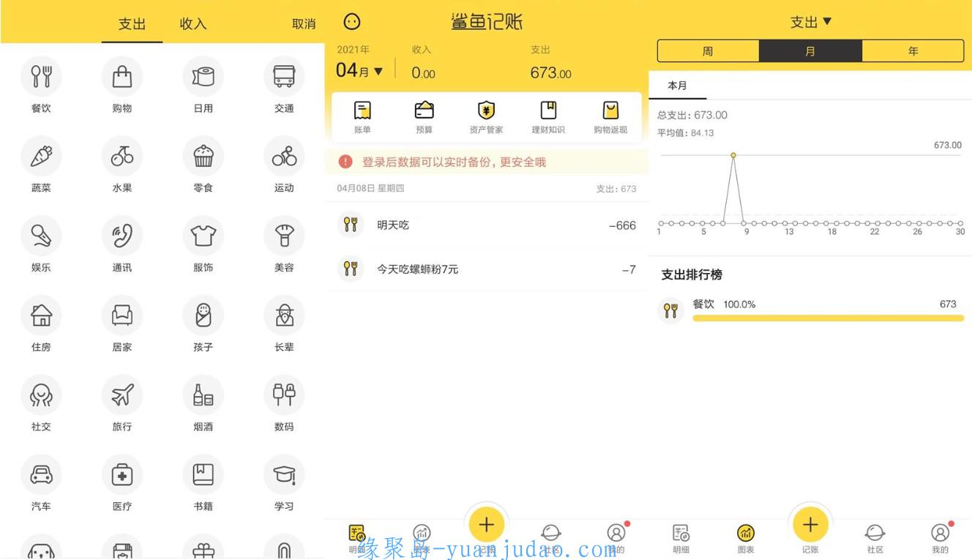Pick the 学习 study category
Screen dimensions: 972x560
pyautogui.click(x=284, y=475)
